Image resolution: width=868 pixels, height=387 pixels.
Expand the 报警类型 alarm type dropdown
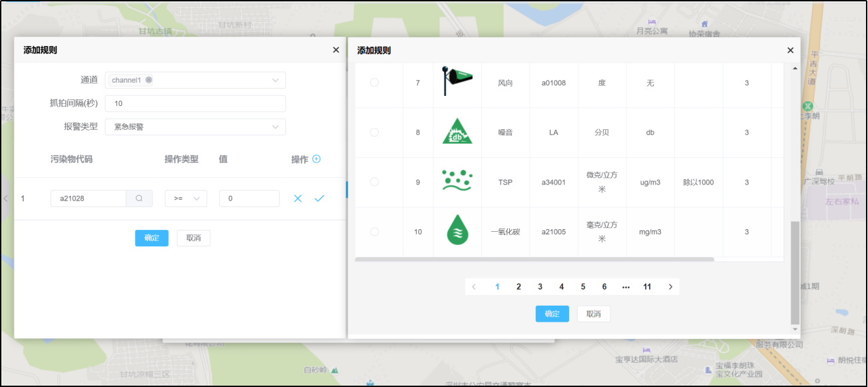click(195, 127)
